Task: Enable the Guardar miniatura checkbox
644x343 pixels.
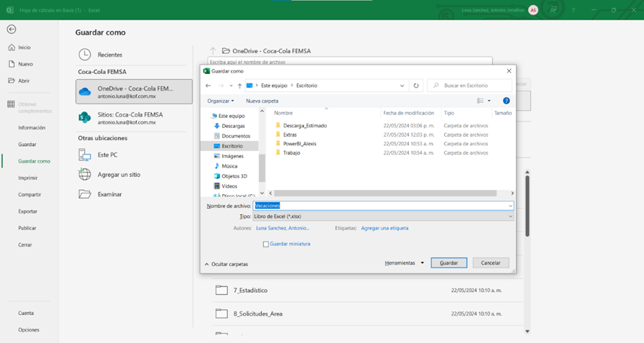Action: [265, 244]
